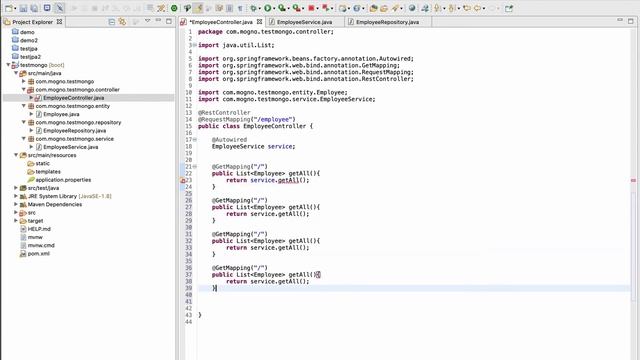
Task: Expand the Employee.java tree node
Action: pos(31,114)
